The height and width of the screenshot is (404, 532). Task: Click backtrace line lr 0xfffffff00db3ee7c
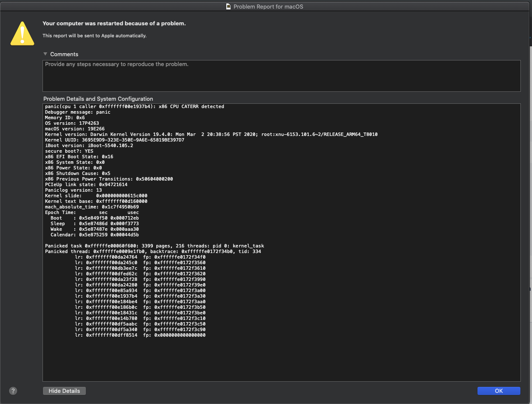140,268
